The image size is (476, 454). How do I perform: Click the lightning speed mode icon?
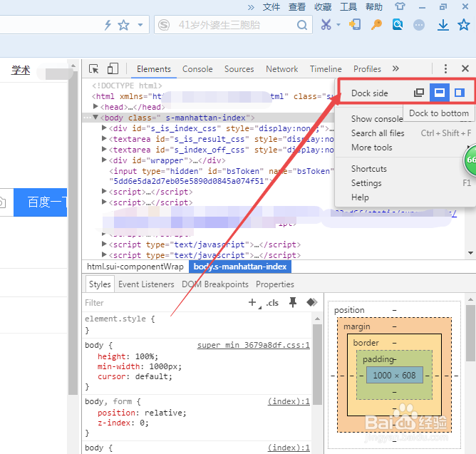click(x=108, y=25)
